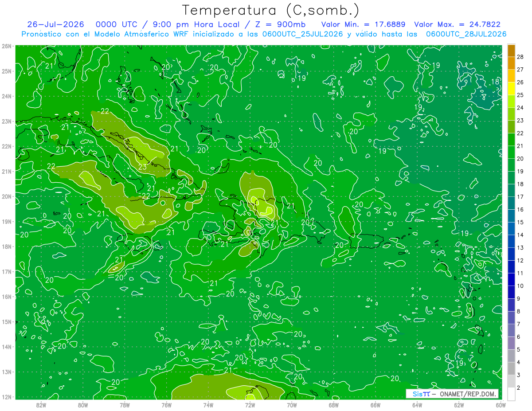Click the teal swatch between 16 and 17
Viewport: 532px width, 411px height.
511,204
